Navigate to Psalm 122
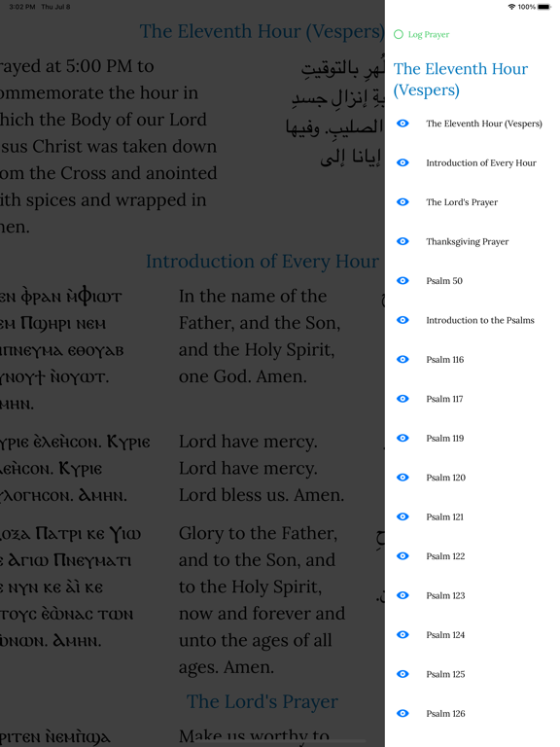The height and width of the screenshot is (747, 560). coord(445,556)
